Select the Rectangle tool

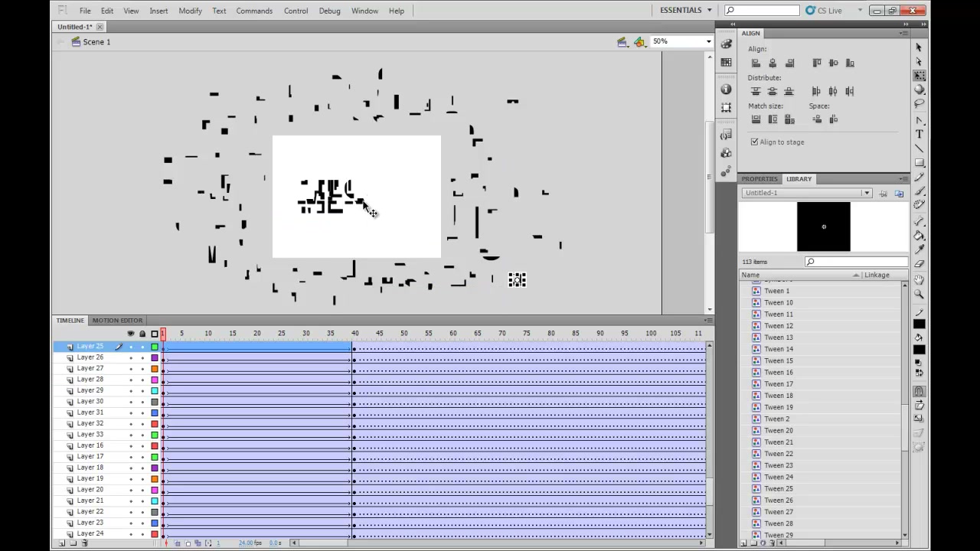pyautogui.click(x=920, y=162)
